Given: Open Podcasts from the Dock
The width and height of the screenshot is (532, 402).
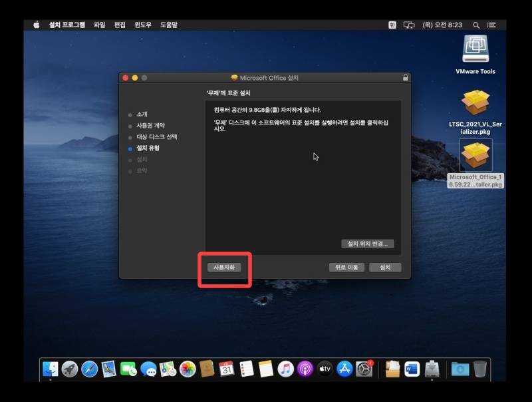Looking at the screenshot, I should click(x=305, y=369).
